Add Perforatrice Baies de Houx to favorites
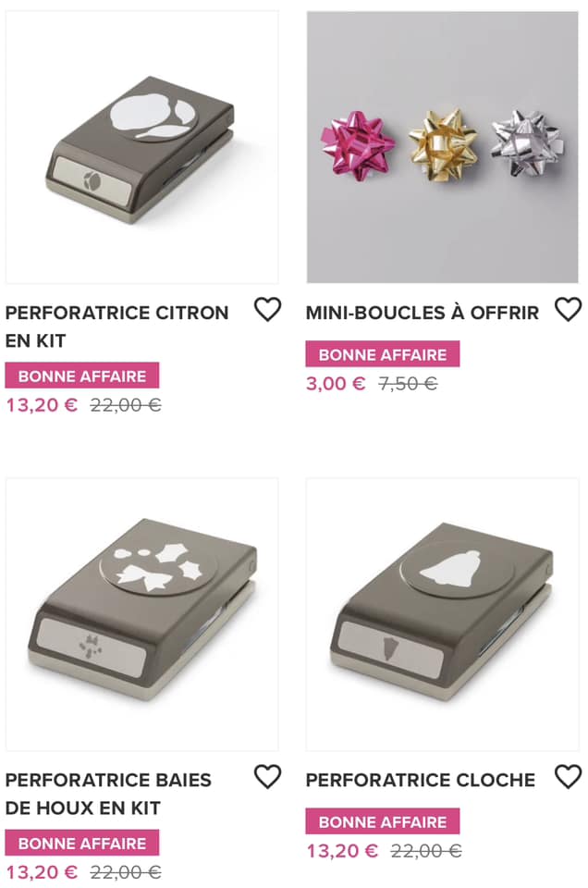Image resolution: width=588 pixels, height=888 pixels. point(267,777)
